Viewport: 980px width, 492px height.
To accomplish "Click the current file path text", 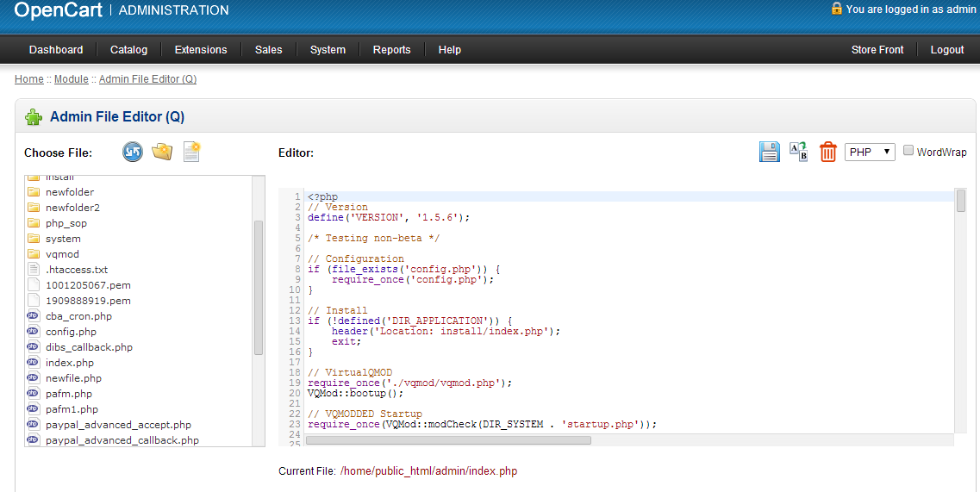I will pos(428,470).
